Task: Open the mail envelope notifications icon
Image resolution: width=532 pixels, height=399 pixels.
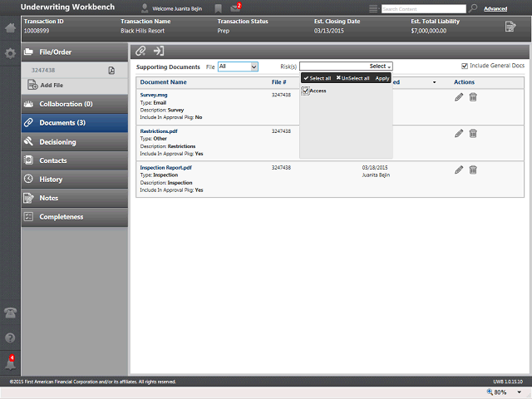Action: click(x=235, y=8)
